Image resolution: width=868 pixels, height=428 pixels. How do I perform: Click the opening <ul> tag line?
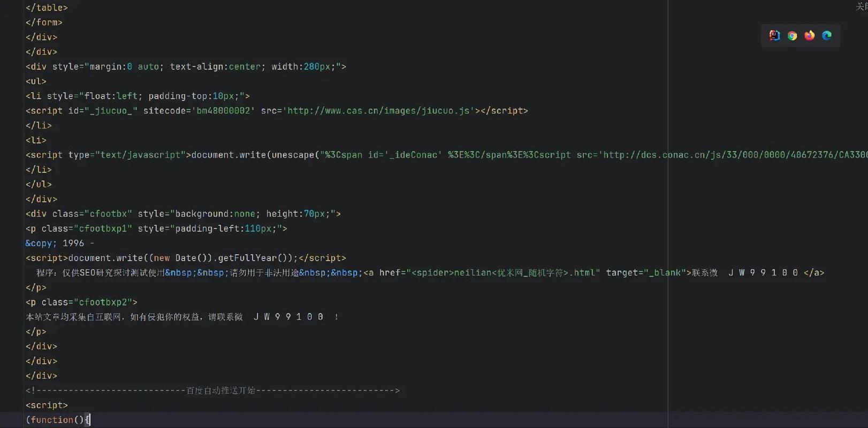(36, 81)
